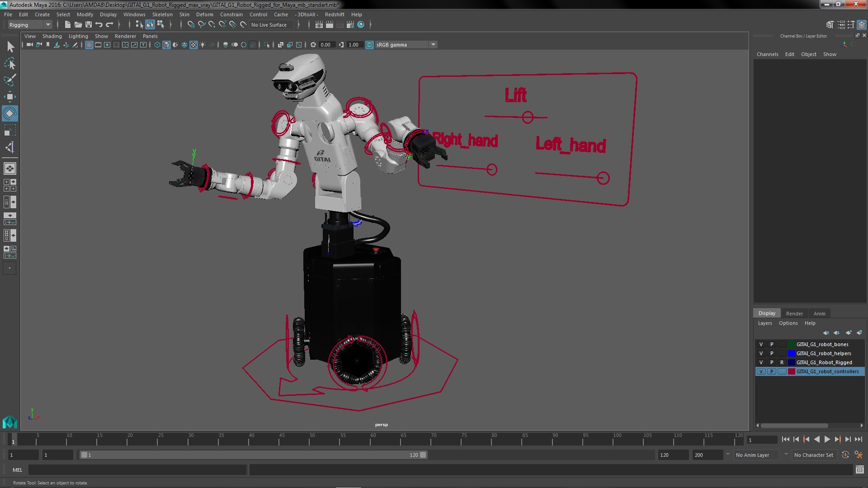Create new empty layer icon
Image resolution: width=868 pixels, height=488 pixels.
tap(849, 333)
